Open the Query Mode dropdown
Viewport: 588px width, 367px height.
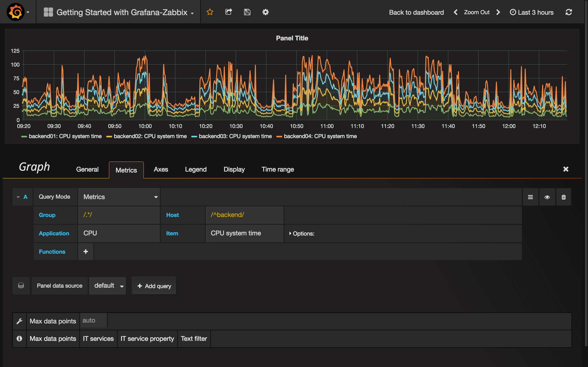[x=119, y=197]
